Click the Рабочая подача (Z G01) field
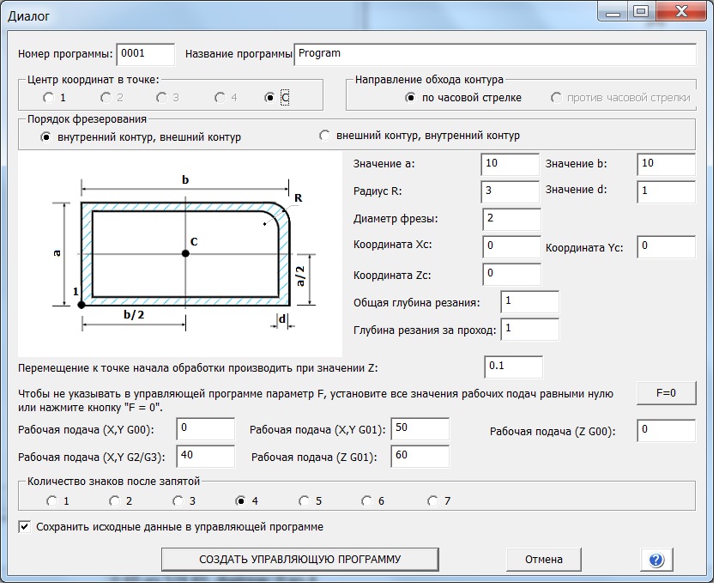This screenshot has height=588, width=719. point(420,457)
